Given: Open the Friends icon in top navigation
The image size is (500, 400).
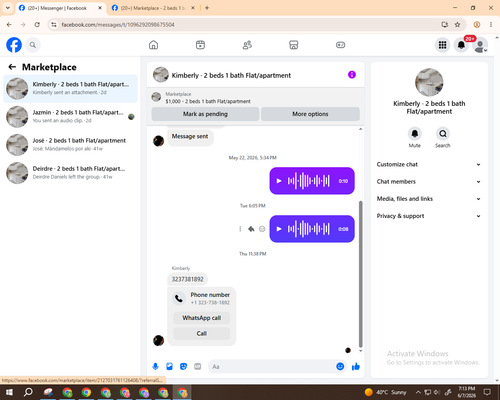Looking at the screenshot, I should click(x=247, y=45).
